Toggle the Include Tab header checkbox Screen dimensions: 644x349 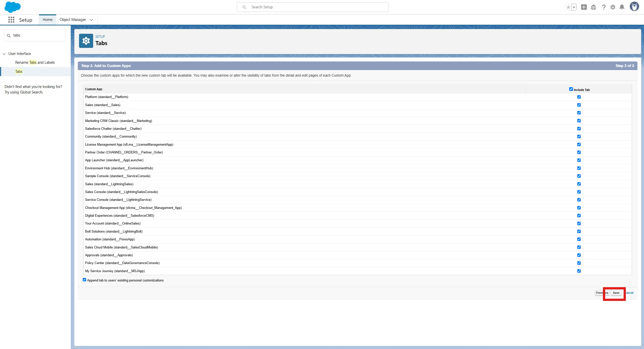point(571,89)
